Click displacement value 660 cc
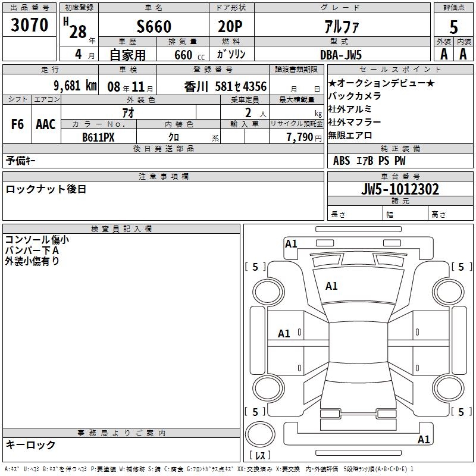Screen dimensions: 476x476 tap(189, 55)
